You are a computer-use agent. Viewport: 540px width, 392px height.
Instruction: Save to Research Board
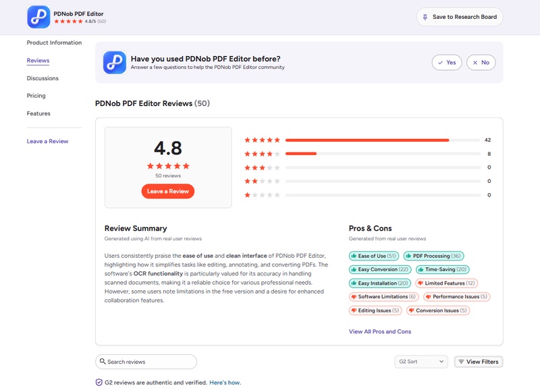pyautogui.click(x=460, y=17)
